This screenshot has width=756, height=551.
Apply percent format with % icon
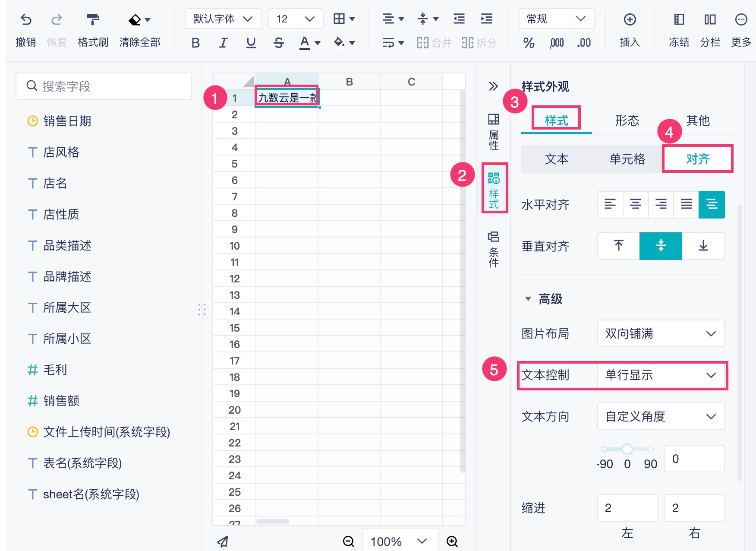[529, 43]
